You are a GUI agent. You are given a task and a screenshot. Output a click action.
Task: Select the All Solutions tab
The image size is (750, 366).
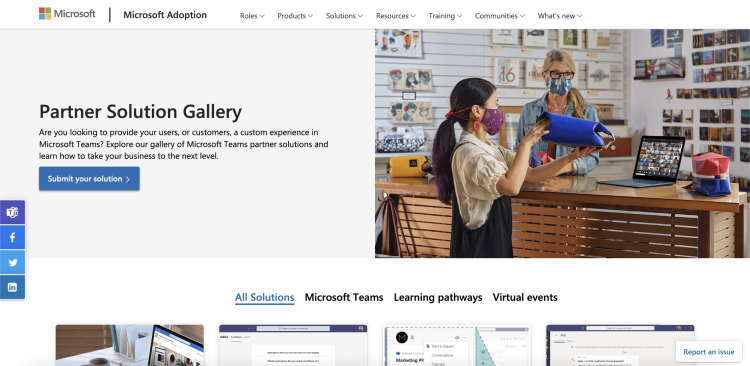265,298
